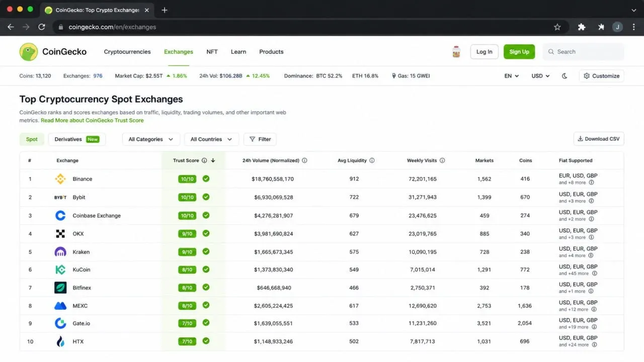Click the Binance logo icon
Viewport: 644px width, 362px height.
click(60, 179)
